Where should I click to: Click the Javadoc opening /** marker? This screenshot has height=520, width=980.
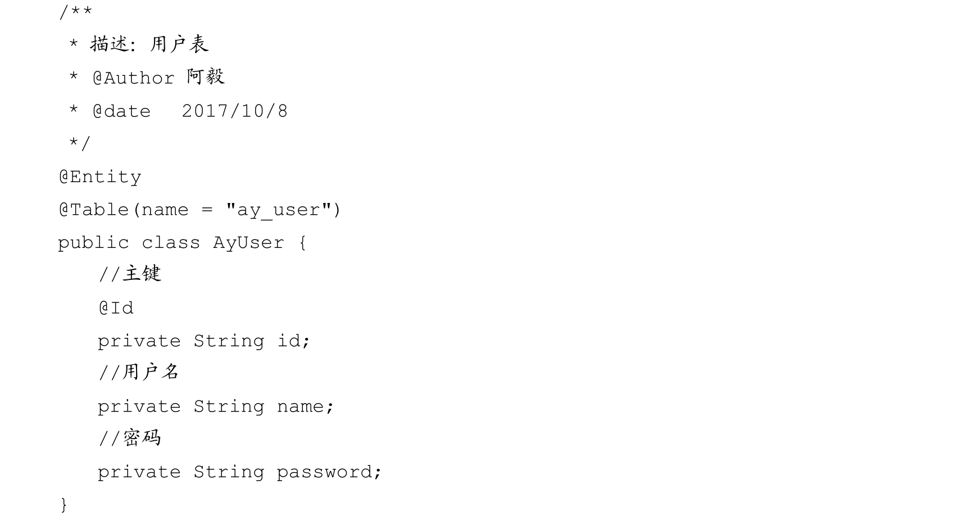(75, 12)
